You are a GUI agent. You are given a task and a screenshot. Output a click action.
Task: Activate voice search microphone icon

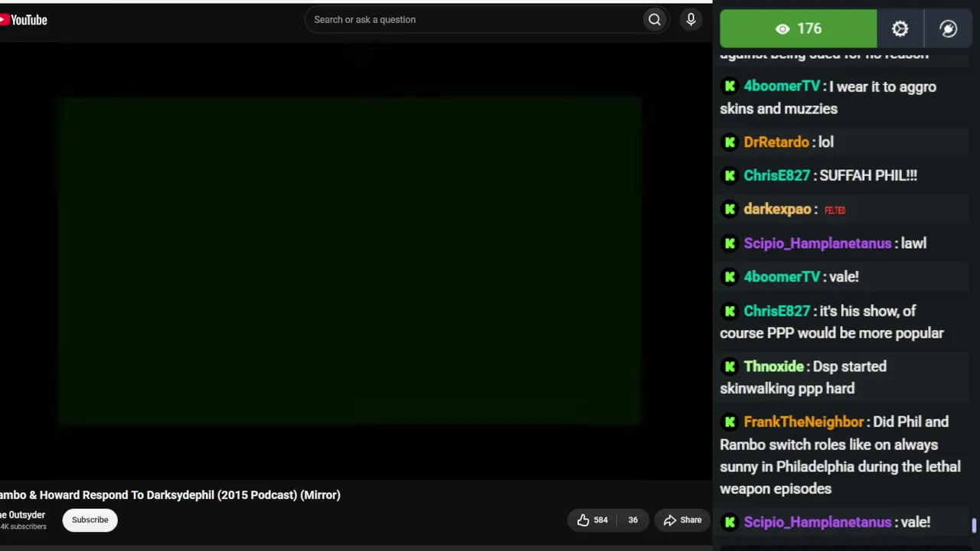691,20
